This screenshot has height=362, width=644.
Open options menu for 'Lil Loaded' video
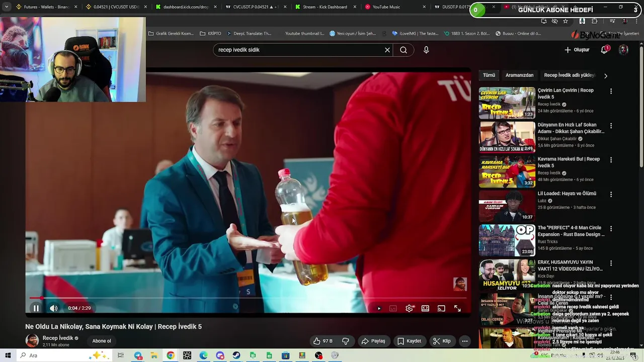pyautogui.click(x=611, y=194)
